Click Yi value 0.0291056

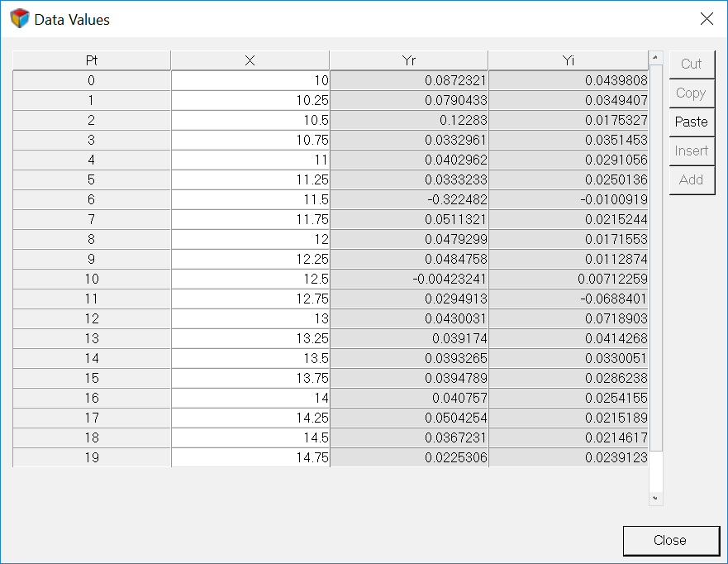pos(569,160)
